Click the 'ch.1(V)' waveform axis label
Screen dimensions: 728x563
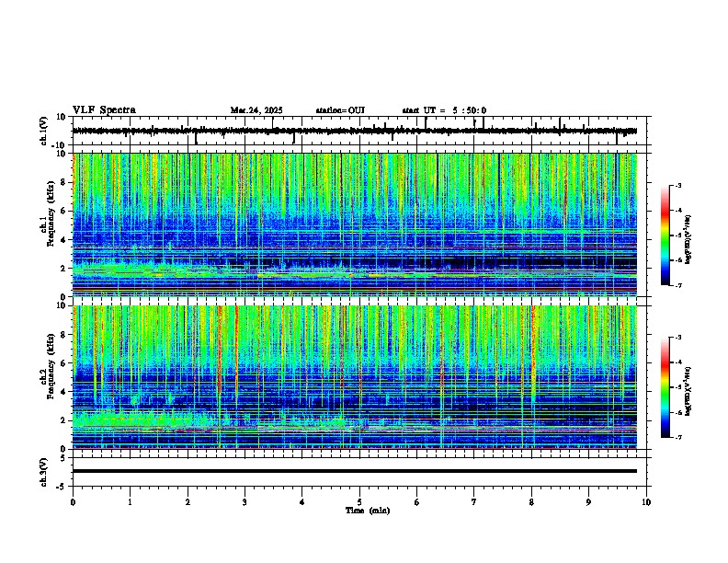[x=44, y=131]
